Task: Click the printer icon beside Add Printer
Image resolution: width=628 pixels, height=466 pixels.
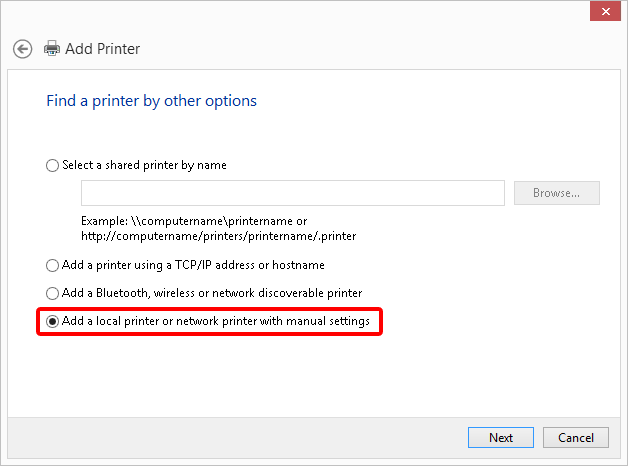Action: [x=52, y=48]
